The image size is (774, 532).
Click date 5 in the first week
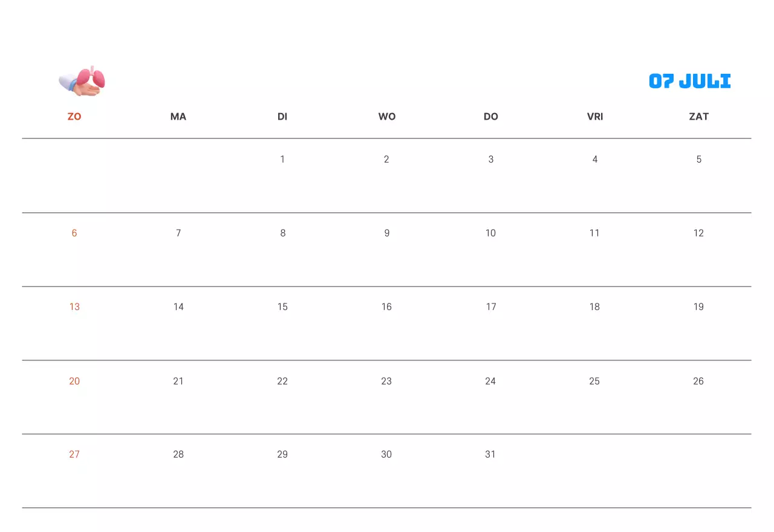(x=698, y=160)
